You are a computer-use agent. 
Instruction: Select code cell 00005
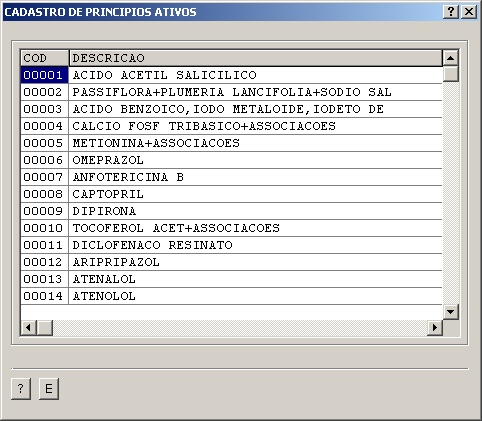45,143
